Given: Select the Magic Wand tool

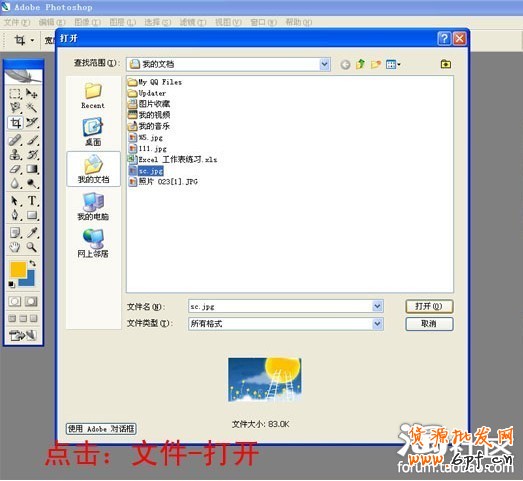Looking at the screenshot, I should click(32, 108).
